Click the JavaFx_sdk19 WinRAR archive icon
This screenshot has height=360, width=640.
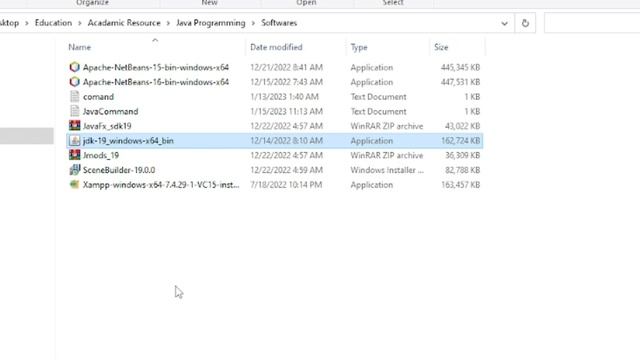(x=74, y=126)
